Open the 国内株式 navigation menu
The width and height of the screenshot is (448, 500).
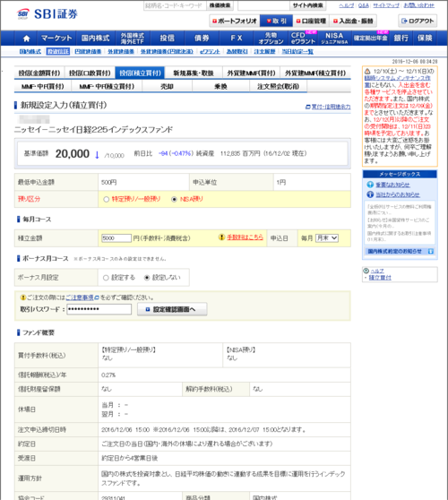[95, 39]
